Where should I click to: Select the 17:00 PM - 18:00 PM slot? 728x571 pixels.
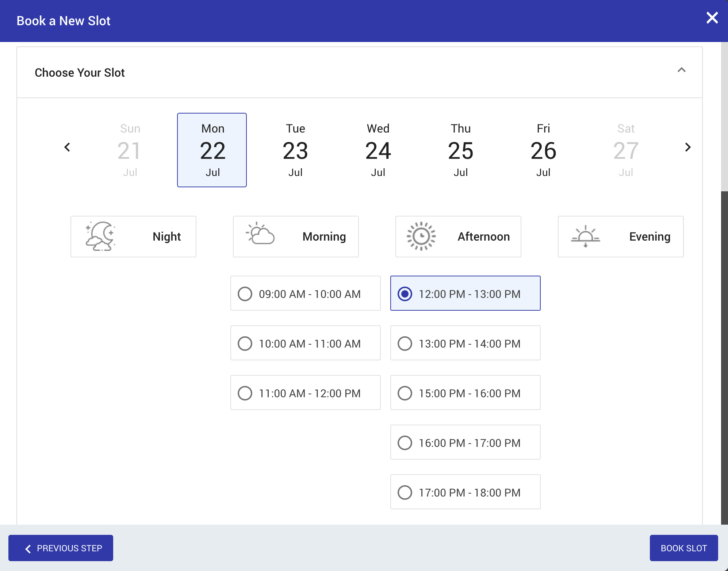coord(465,492)
